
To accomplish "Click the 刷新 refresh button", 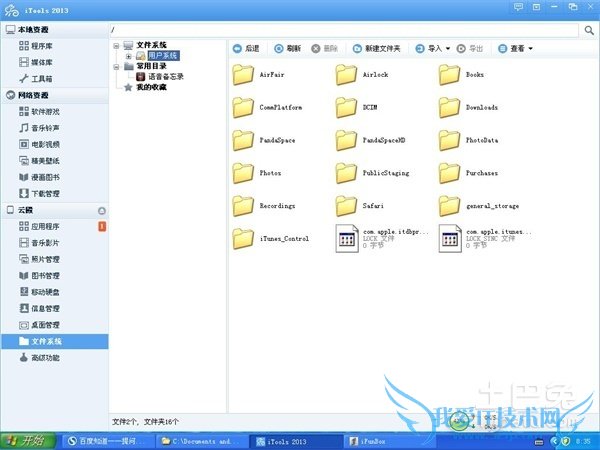I will point(287,49).
